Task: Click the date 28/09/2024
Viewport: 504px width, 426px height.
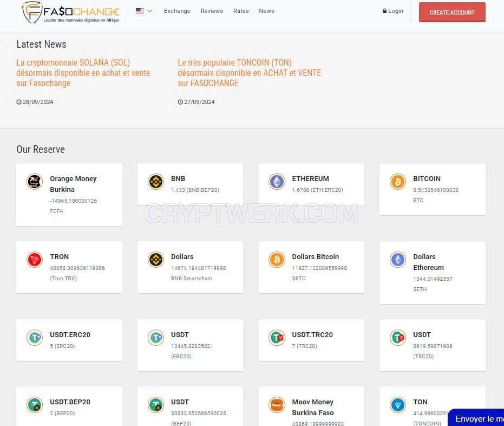Action: 38,102
